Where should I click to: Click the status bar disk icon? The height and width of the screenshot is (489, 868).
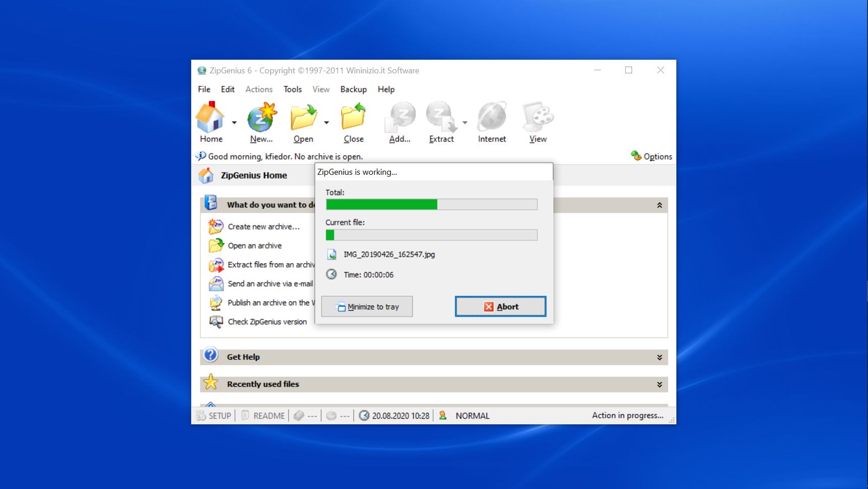point(332,415)
